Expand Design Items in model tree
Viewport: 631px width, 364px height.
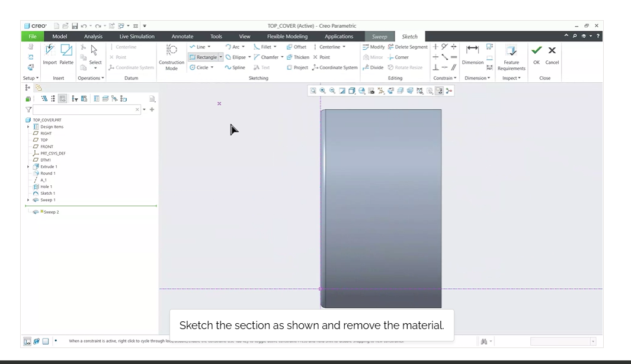click(x=28, y=127)
